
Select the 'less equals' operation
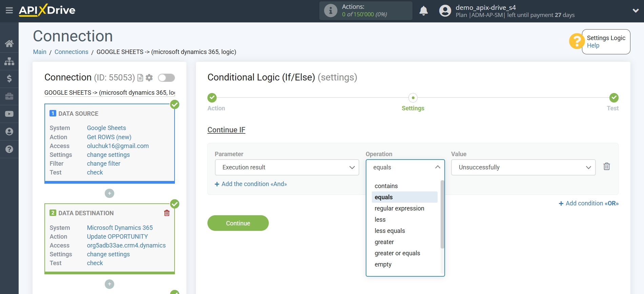pyautogui.click(x=404, y=231)
